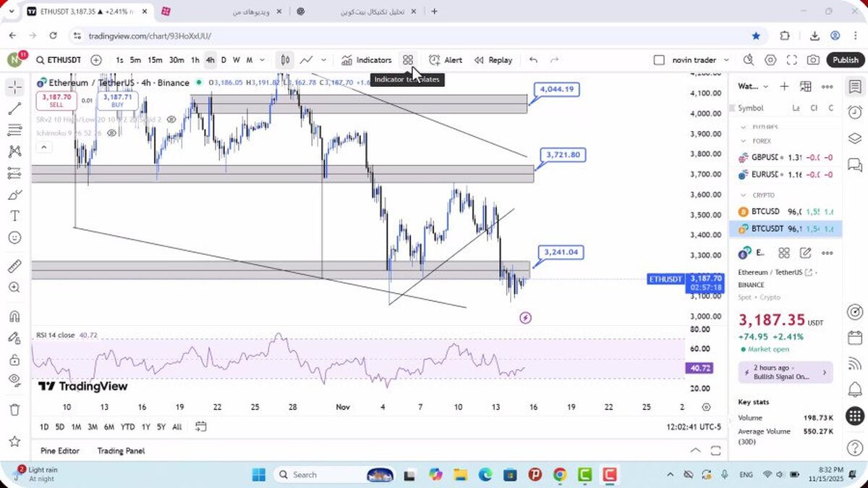The height and width of the screenshot is (488, 868).
Task: Toggle magnet mode in drawing toolbar
Action: pos(14,316)
